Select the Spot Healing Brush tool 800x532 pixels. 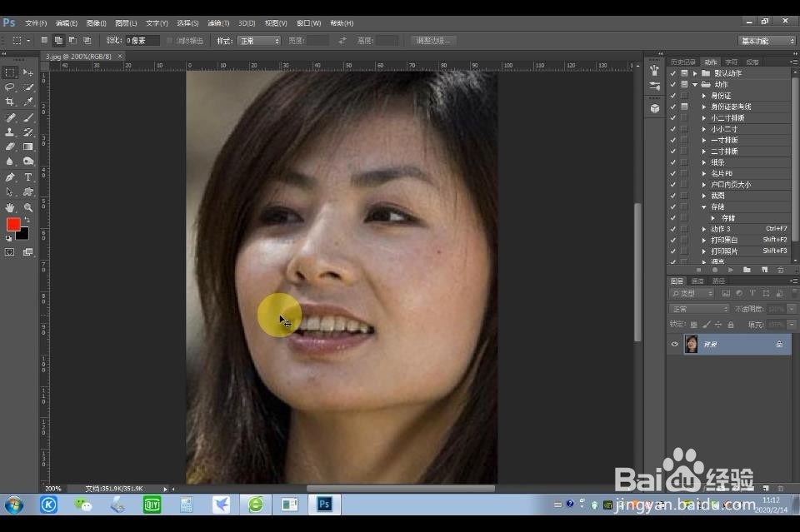click(x=10, y=117)
